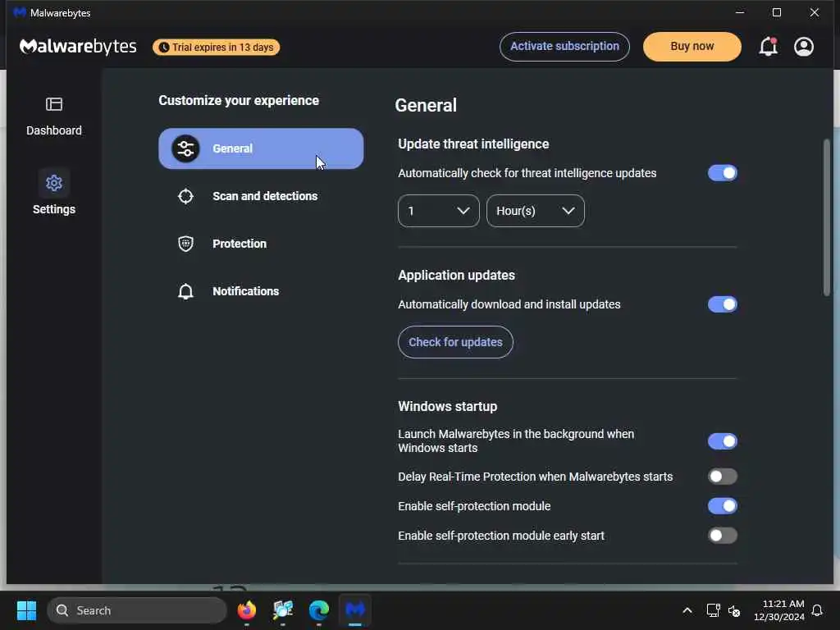Open Microsoft Edge from the taskbar
Image resolution: width=840 pixels, height=630 pixels.
coord(319,610)
